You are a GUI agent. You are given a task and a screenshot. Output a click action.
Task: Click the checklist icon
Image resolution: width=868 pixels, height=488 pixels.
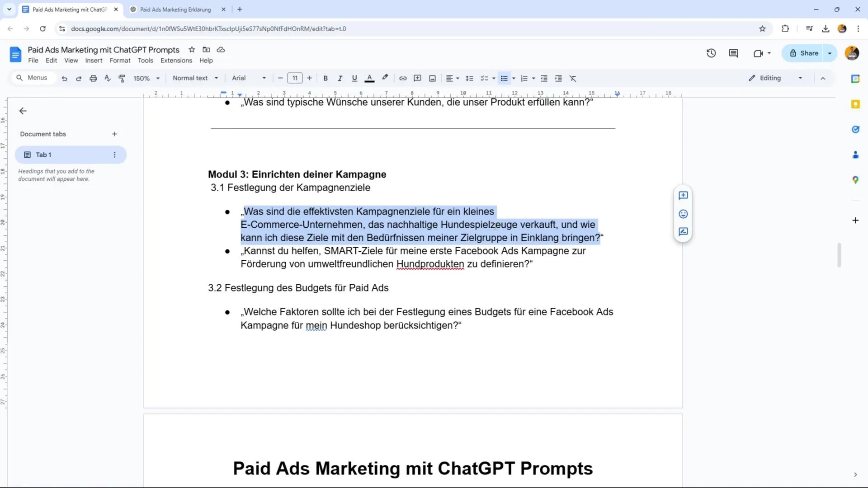coord(484,78)
